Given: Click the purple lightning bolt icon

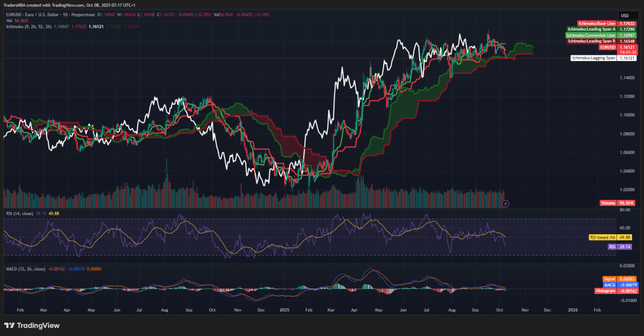Looking at the screenshot, I should point(507,203).
